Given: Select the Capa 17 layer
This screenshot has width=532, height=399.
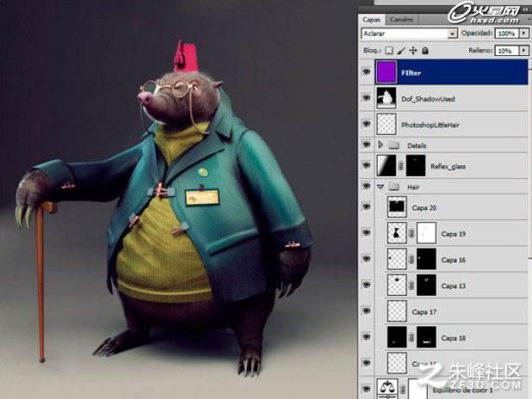Looking at the screenshot, I should [452, 311].
